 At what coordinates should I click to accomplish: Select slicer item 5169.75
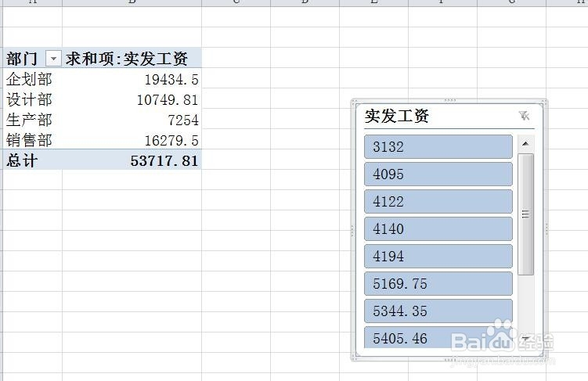tap(438, 283)
